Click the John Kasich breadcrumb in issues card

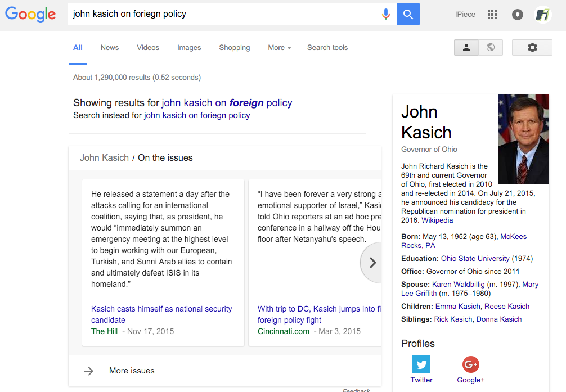coord(104,157)
